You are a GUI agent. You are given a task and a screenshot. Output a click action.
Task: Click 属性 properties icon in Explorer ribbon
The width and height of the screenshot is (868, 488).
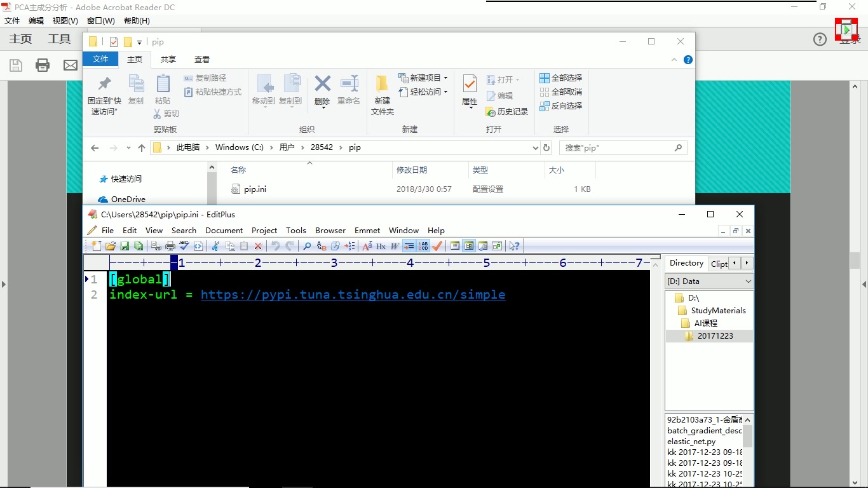470,91
